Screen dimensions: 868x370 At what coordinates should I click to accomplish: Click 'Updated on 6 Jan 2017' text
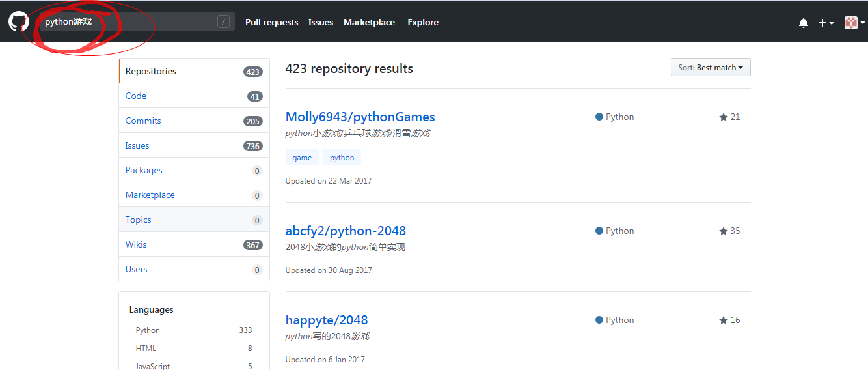(325, 360)
